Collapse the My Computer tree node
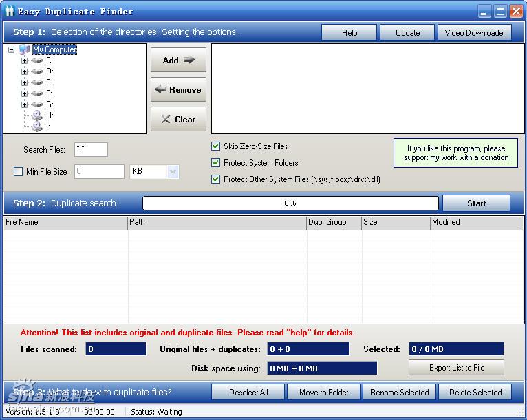527x420 pixels. click(x=12, y=49)
